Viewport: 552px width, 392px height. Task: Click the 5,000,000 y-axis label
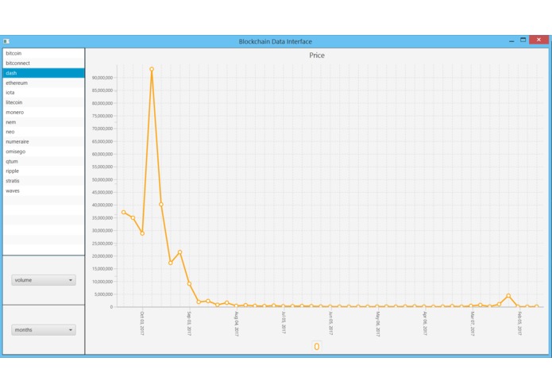pos(103,294)
